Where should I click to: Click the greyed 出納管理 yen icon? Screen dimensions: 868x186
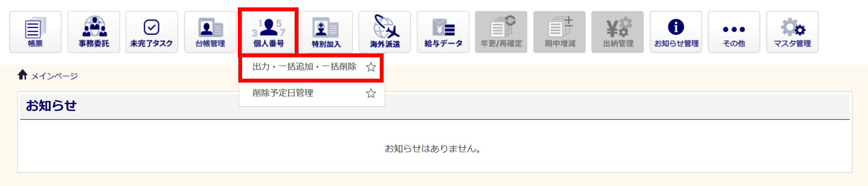618,32
